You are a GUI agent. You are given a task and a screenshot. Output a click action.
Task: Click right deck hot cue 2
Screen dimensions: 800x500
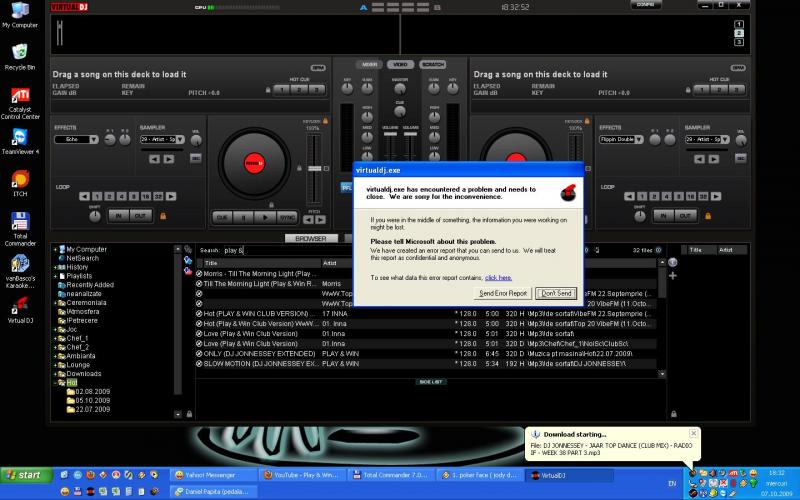[719, 89]
